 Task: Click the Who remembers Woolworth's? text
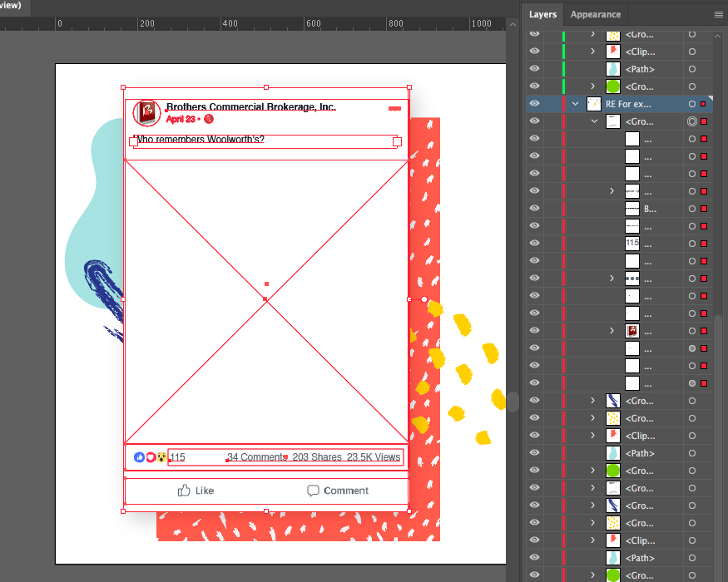pos(199,139)
